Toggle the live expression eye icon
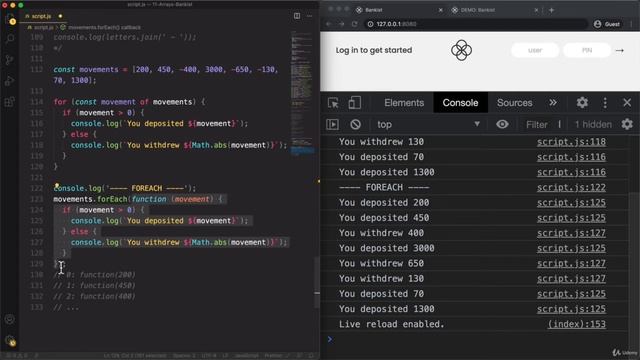The image size is (640, 360). pyautogui.click(x=502, y=124)
